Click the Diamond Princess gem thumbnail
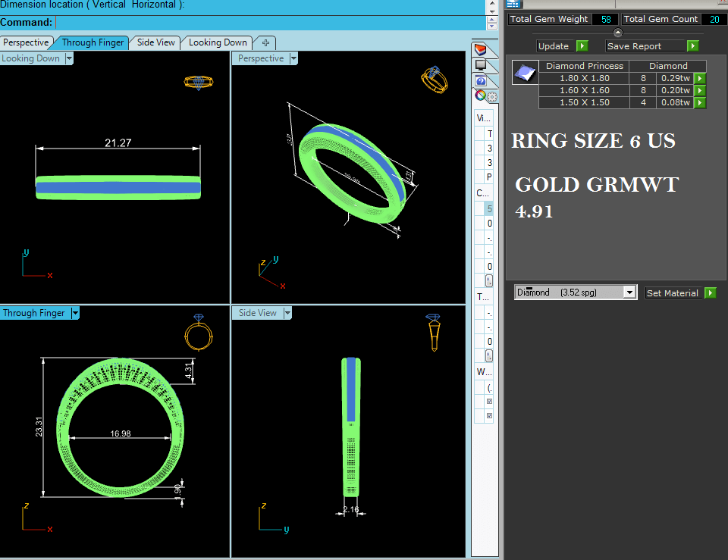The image size is (728, 560). click(525, 73)
